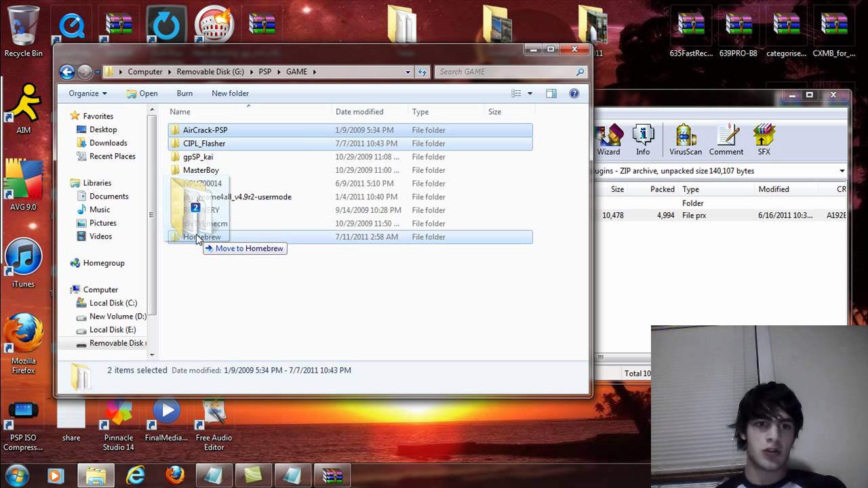Open PSP ISO Compressor shortcut
Image resolution: width=868 pixels, height=488 pixels.
23,427
